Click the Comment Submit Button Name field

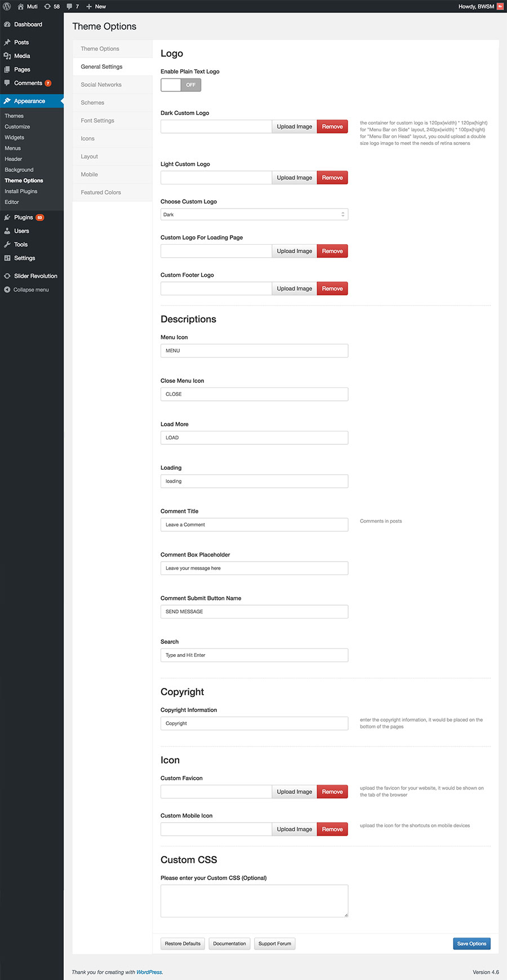[x=254, y=612]
